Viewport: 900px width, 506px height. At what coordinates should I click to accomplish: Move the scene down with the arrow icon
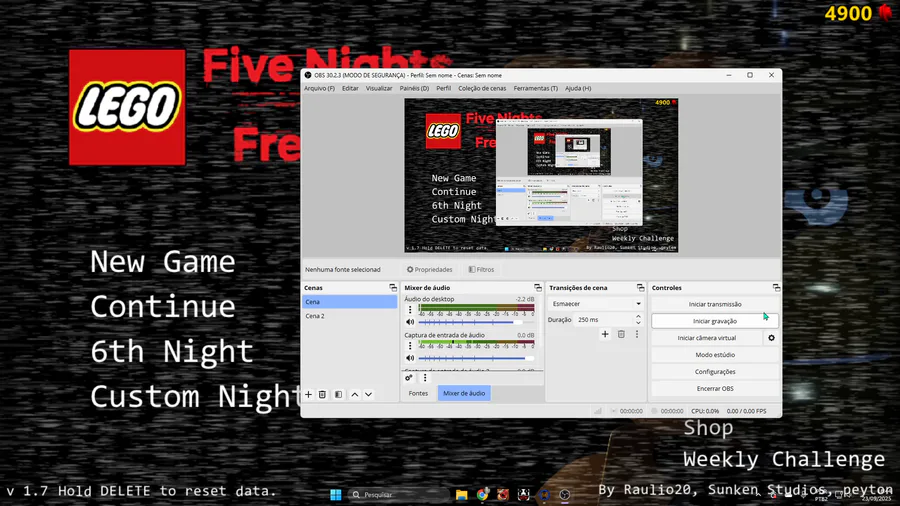[368, 395]
